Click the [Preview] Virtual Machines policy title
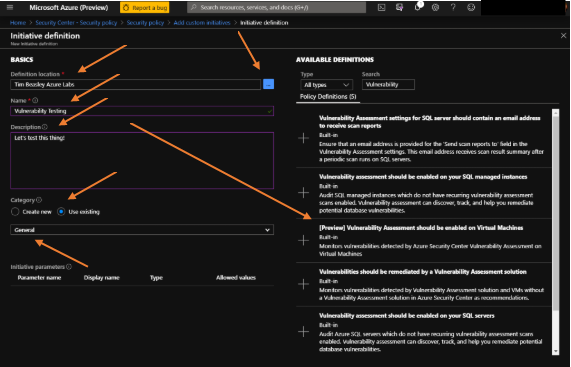 tap(421, 228)
